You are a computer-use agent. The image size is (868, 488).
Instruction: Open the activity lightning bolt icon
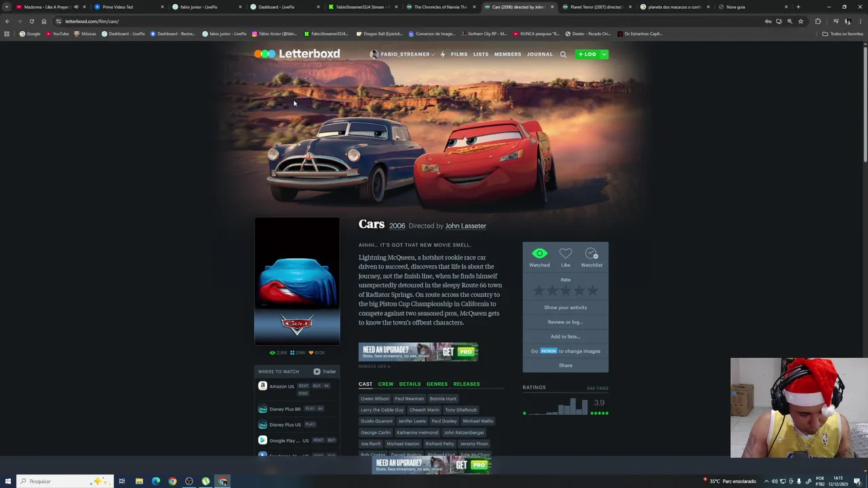click(x=443, y=54)
